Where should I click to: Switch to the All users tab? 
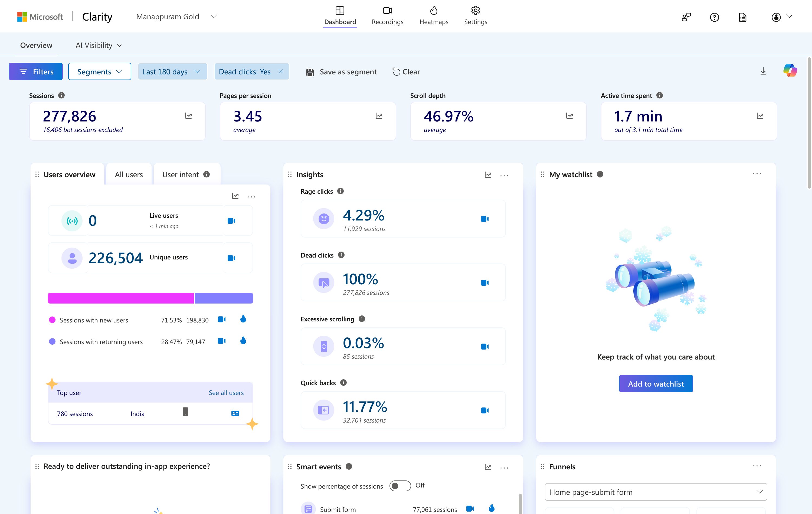(x=129, y=174)
